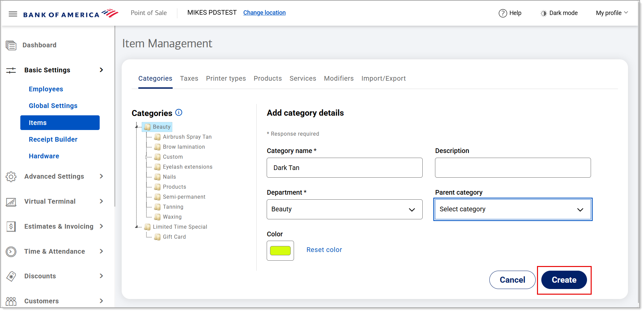Viewport: 644px width, 312px height.
Task: Click the Description input field
Action: (x=513, y=168)
